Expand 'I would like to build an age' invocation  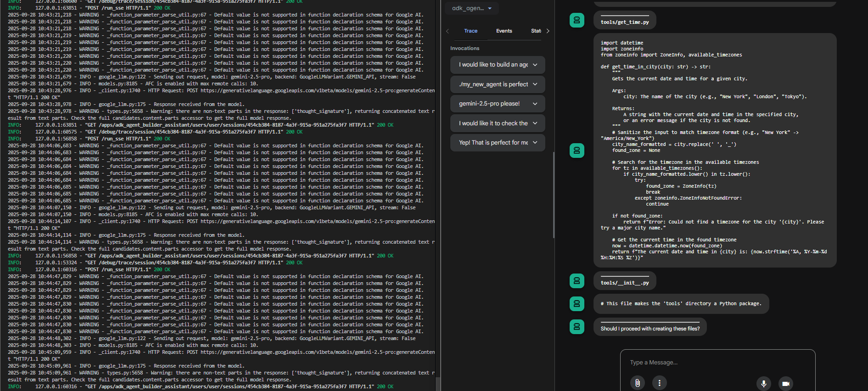click(498, 65)
